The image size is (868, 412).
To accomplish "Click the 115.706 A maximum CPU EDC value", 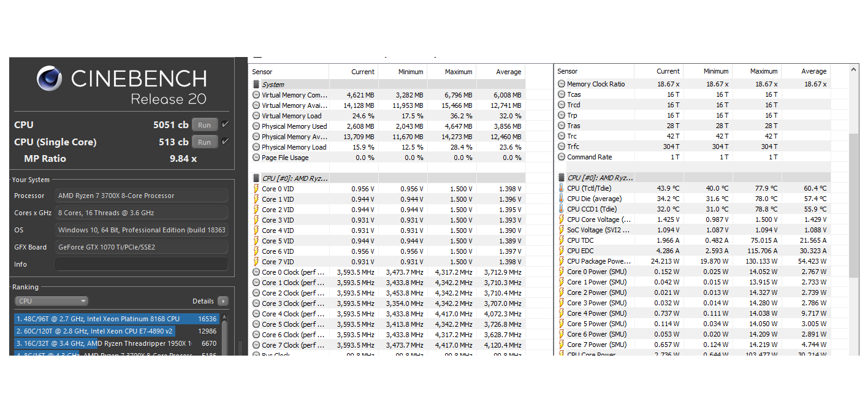I will (763, 251).
